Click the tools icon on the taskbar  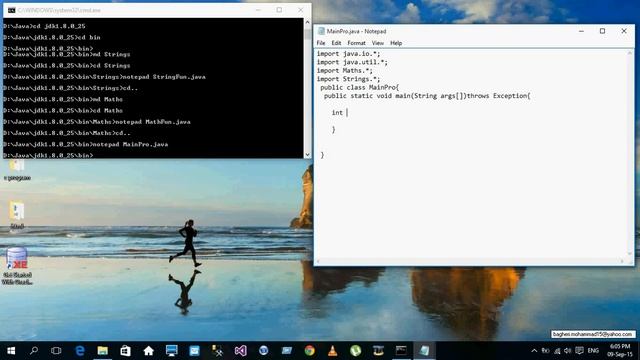click(218, 351)
